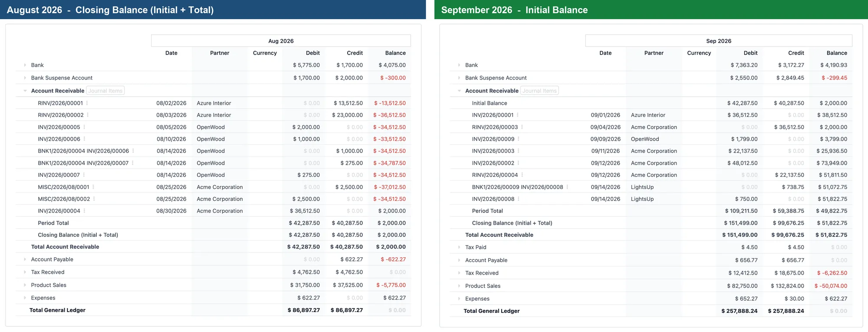Click the $ 73,949.00 balance on INV/2026/00002 row
This screenshot has height=332, width=868.
pyautogui.click(x=832, y=163)
